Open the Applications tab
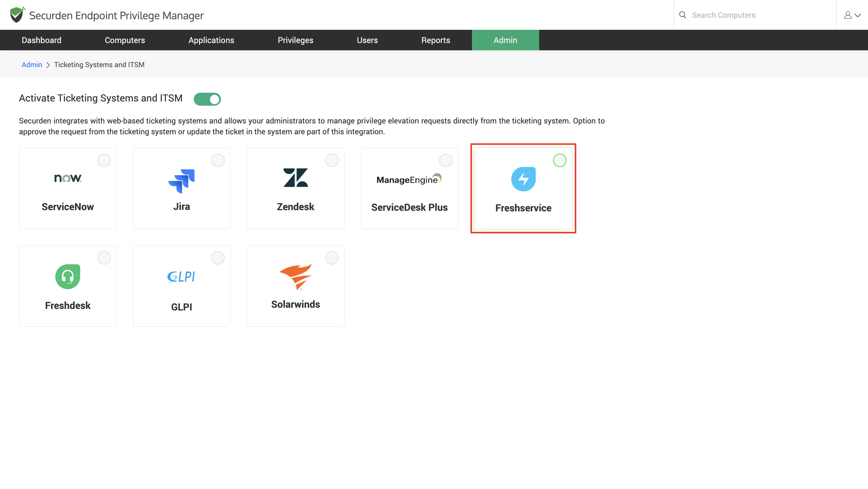The height and width of the screenshot is (489, 868). click(211, 40)
